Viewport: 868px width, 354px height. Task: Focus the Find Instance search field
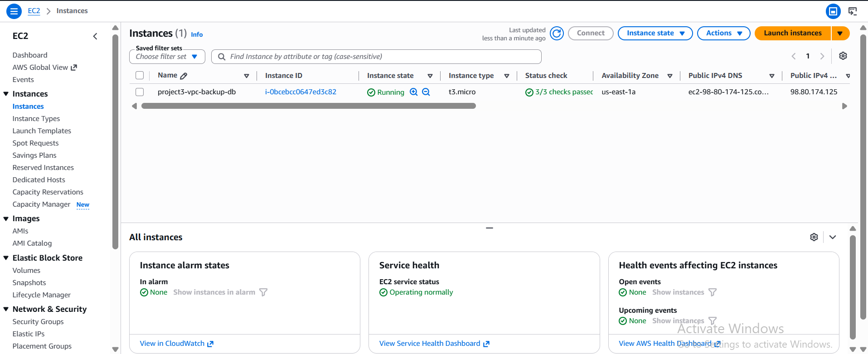376,57
